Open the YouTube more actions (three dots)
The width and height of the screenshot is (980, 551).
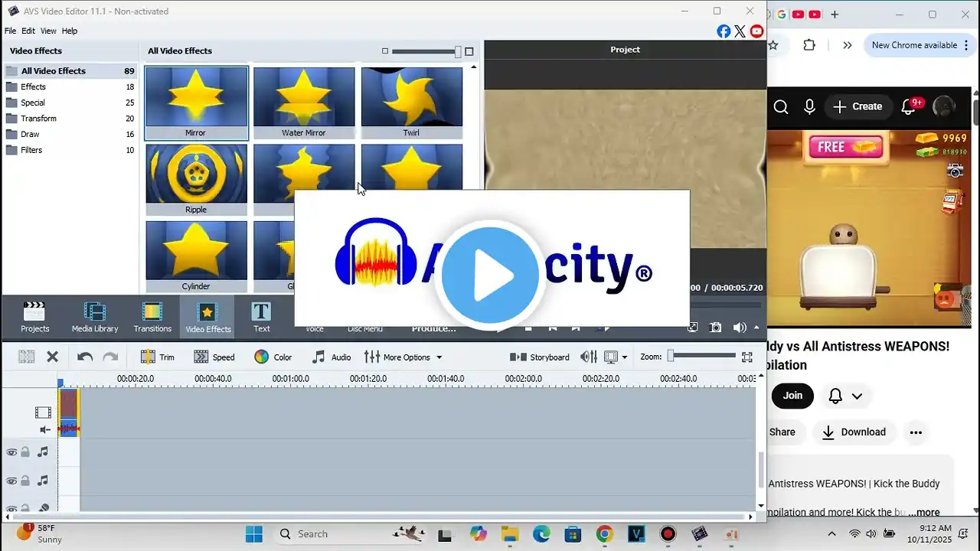(916, 432)
